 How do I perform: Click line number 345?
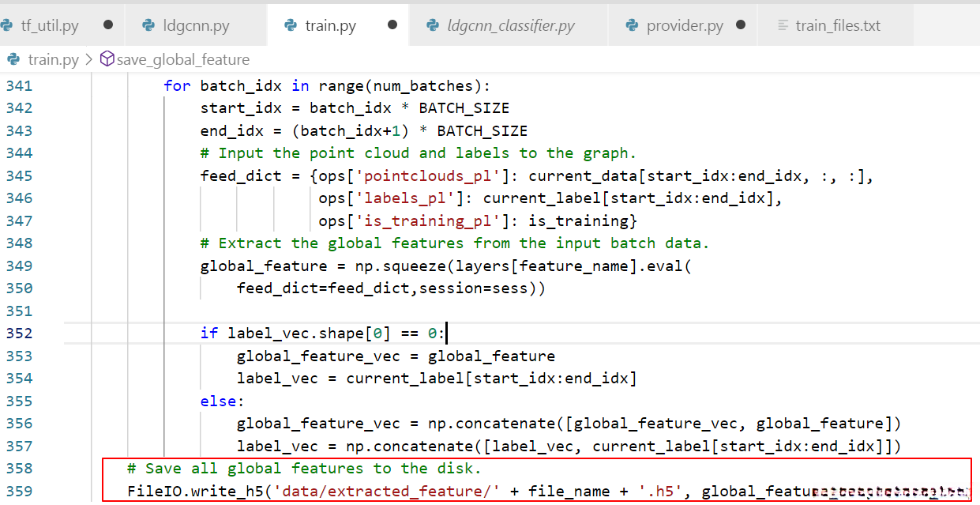pyautogui.click(x=20, y=175)
